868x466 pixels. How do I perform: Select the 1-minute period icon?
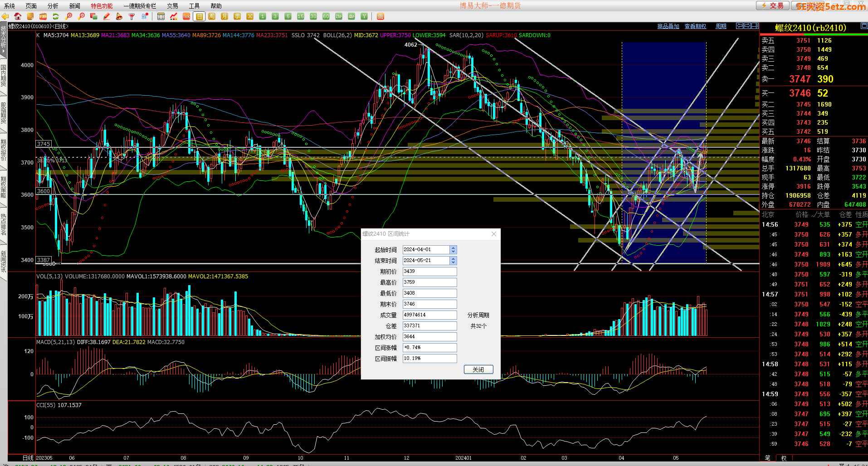pos(263,16)
